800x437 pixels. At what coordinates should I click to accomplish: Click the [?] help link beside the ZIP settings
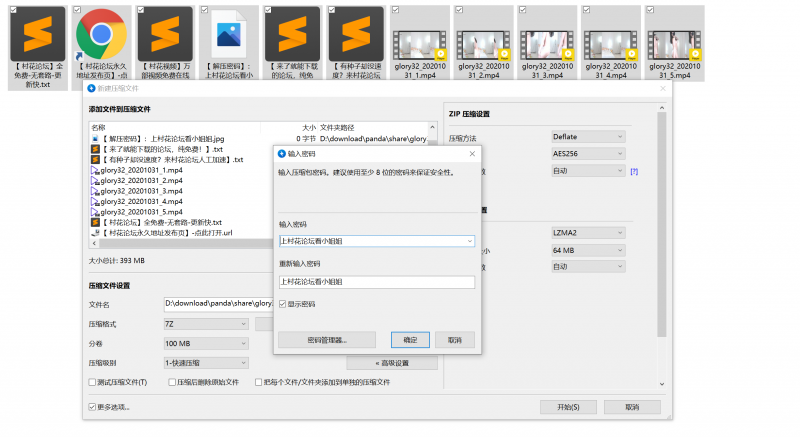tap(634, 171)
